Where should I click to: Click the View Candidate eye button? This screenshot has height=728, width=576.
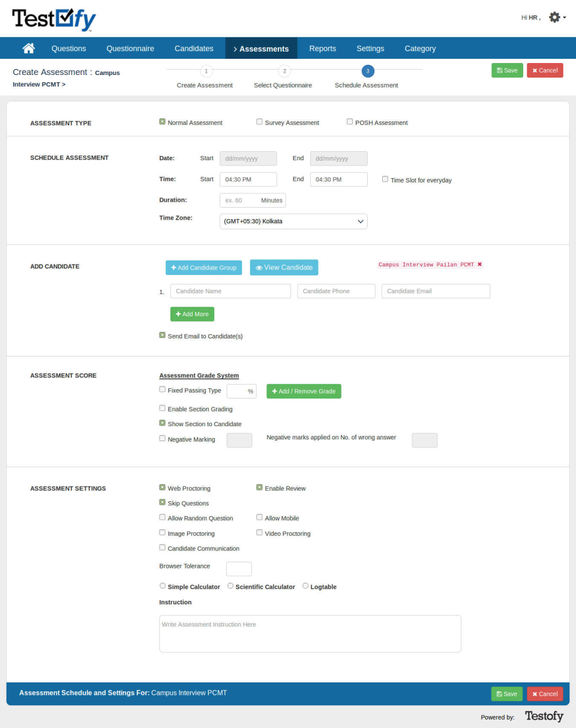(284, 268)
